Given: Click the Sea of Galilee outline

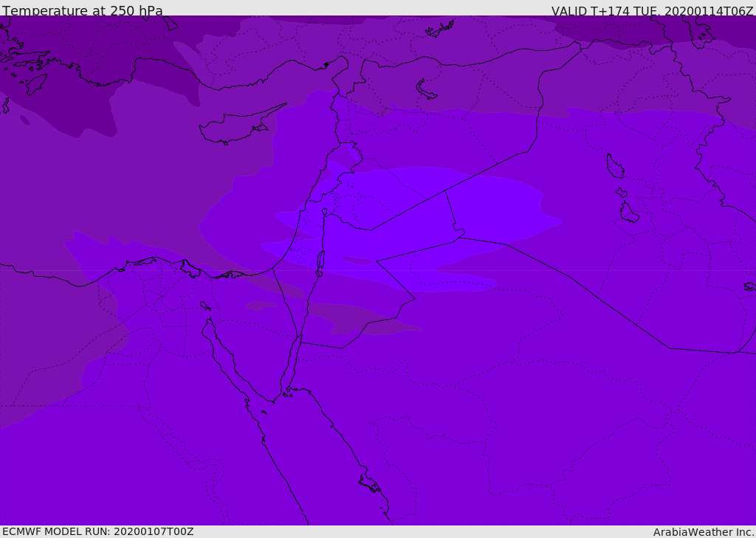Looking at the screenshot, I should pos(325,212).
